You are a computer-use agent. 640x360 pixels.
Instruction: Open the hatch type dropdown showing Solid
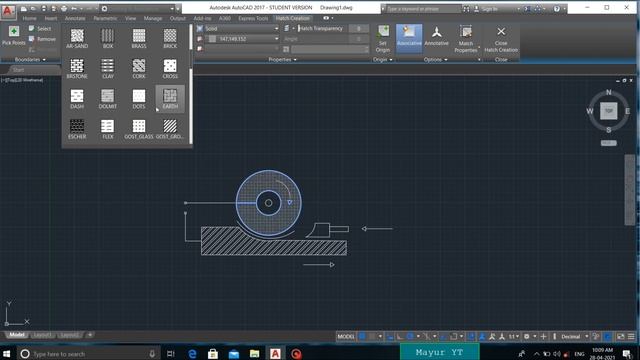coord(238,29)
